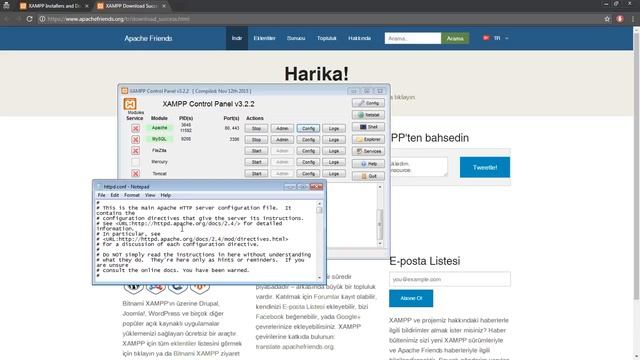Start the FileZilla module
The image size is (640, 360).
pos(256,151)
